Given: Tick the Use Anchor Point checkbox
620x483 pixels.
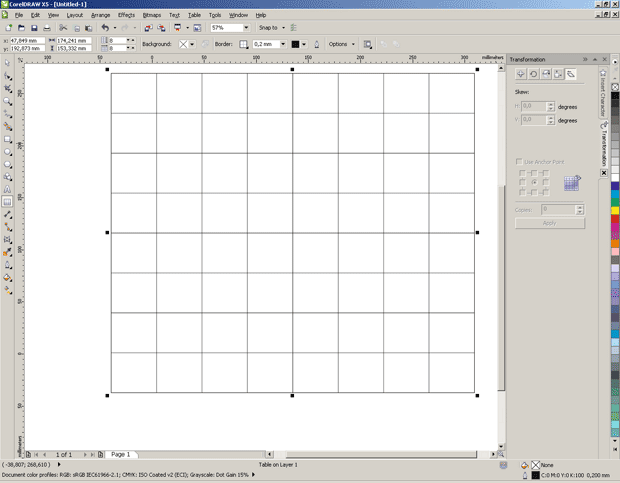Looking at the screenshot, I should pyautogui.click(x=519, y=162).
